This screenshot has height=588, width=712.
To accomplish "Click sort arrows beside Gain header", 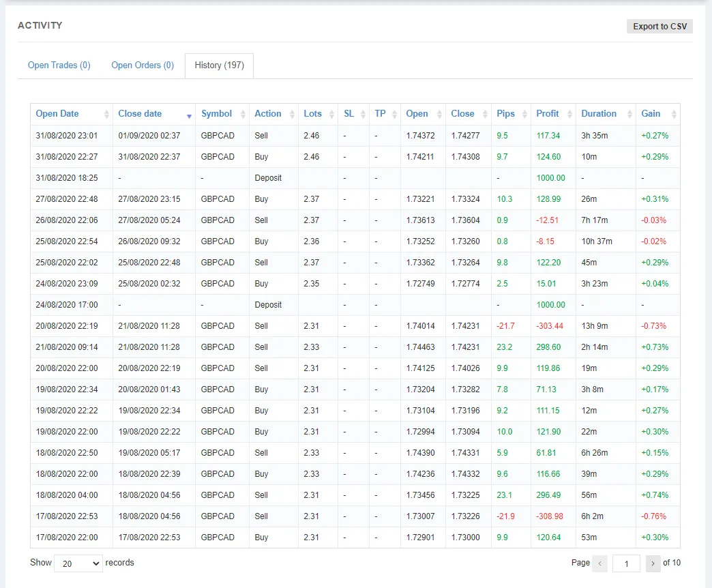I will pyautogui.click(x=674, y=114).
